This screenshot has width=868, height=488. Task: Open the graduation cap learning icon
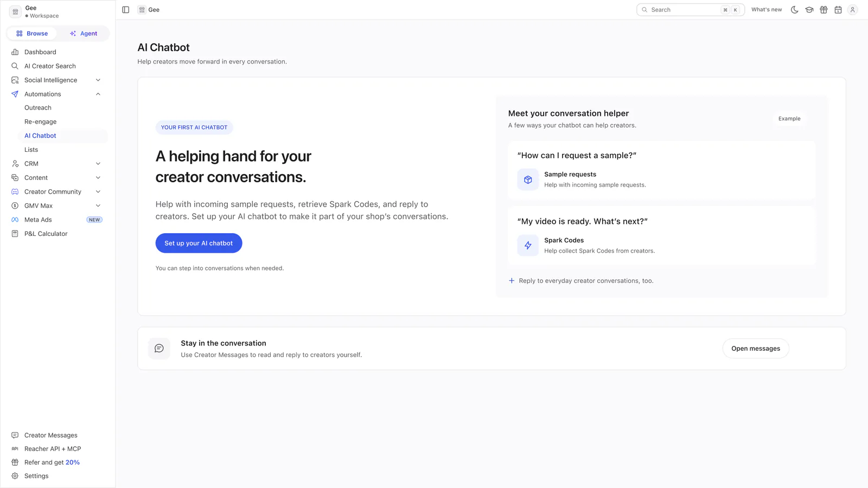[x=809, y=10]
